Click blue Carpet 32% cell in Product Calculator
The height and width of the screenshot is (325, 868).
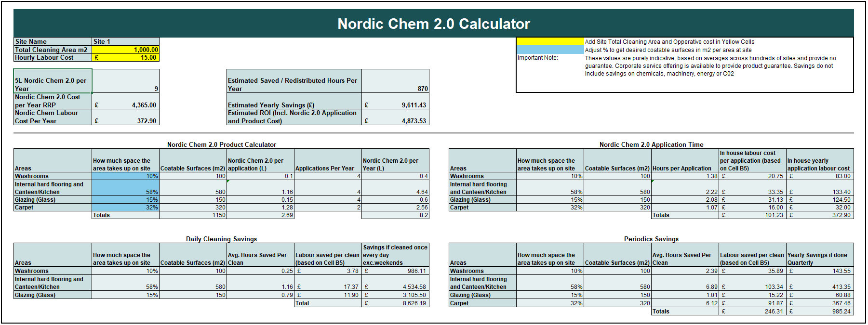125,208
